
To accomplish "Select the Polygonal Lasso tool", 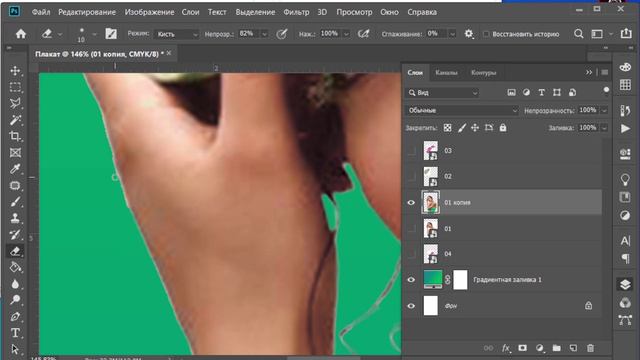I will click(x=15, y=103).
